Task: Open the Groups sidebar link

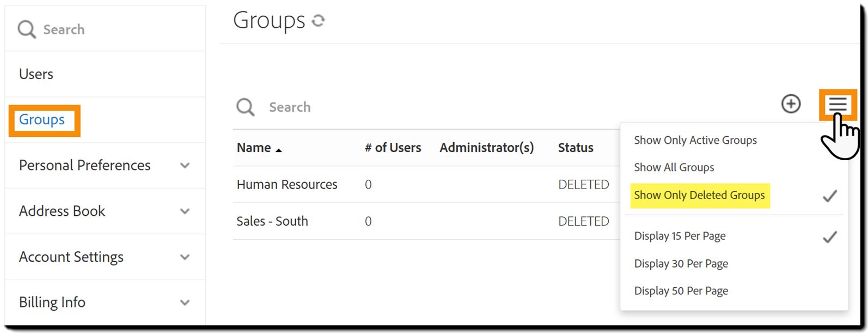Action: 42,119
